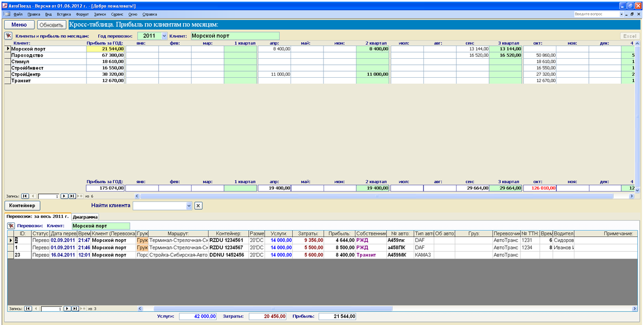Open the Вид menu
The width and height of the screenshot is (644, 325).
(x=48, y=14)
